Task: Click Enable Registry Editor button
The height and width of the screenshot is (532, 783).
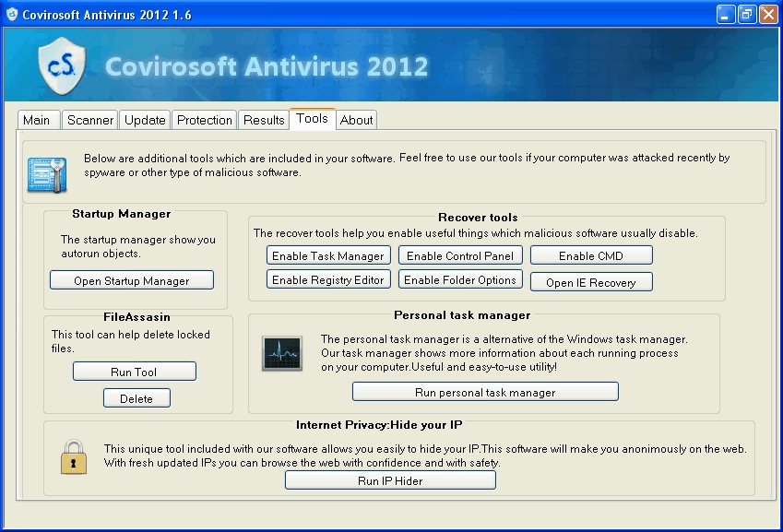Action: (328, 279)
